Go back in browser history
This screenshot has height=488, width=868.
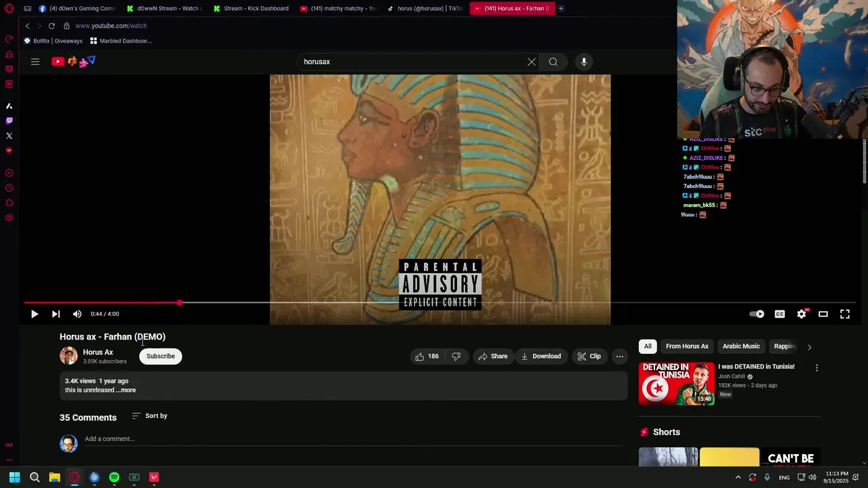[x=27, y=26]
